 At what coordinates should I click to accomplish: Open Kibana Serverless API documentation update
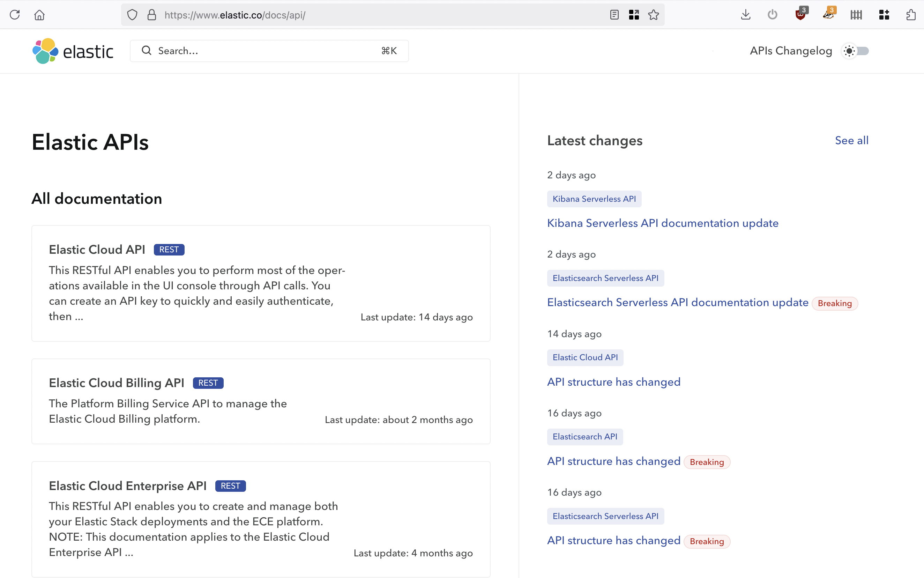pos(662,223)
